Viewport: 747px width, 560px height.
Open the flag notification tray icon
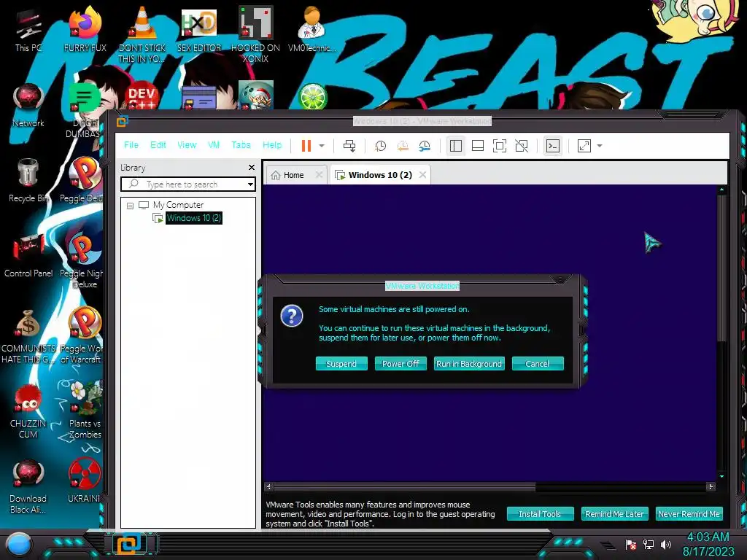(631, 544)
